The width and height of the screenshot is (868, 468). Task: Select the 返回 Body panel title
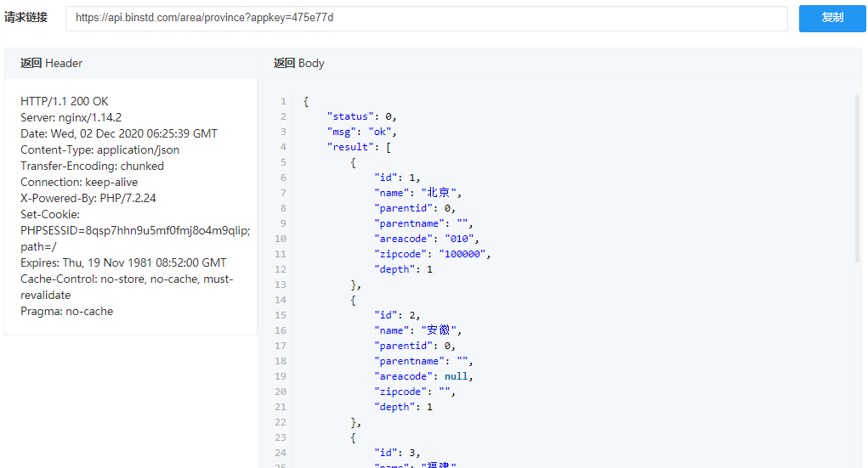(298, 63)
